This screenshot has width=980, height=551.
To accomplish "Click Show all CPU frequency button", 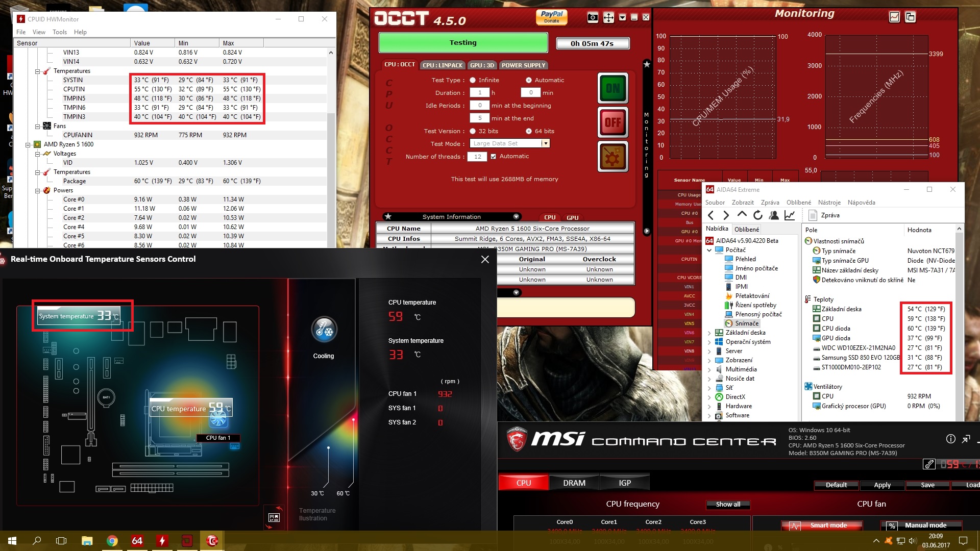I will 728,505.
